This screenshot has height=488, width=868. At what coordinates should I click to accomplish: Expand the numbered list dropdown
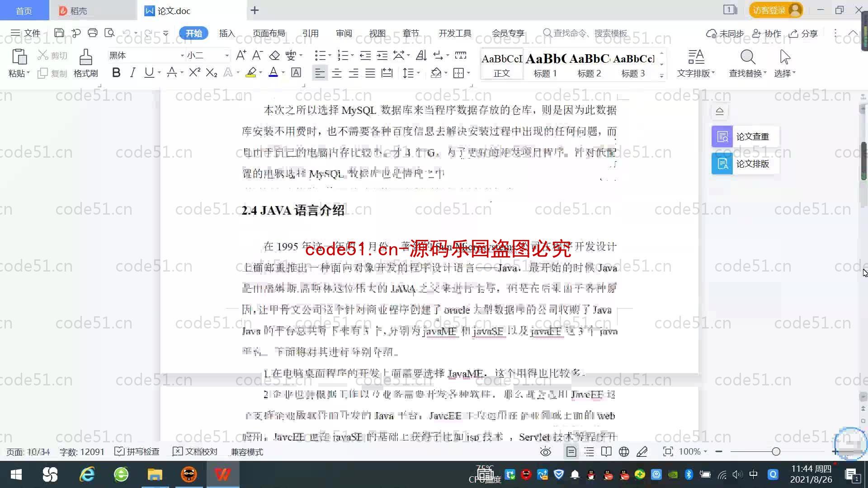[x=352, y=55]
